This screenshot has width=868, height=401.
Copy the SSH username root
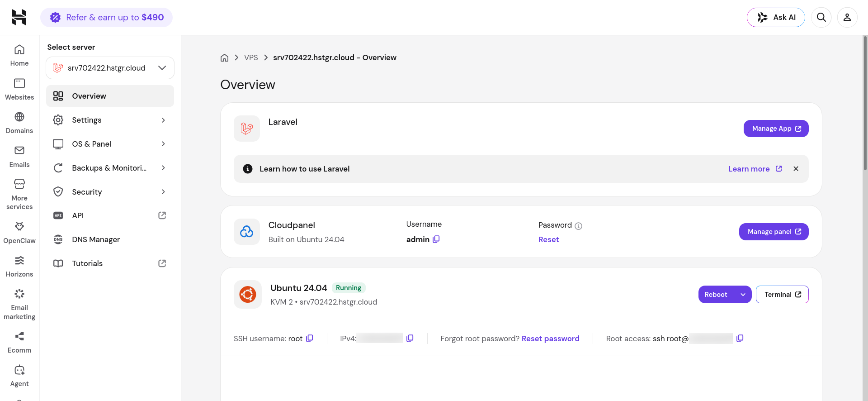[x=310, y=338]
